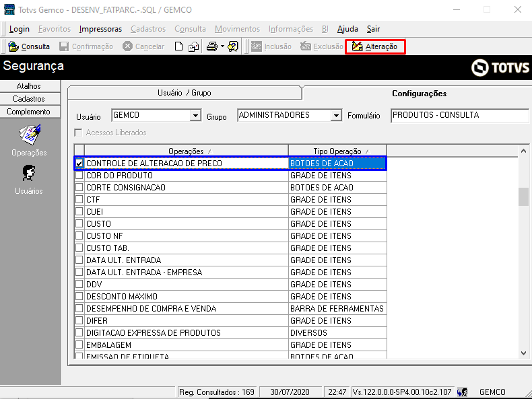Sort by the Tipo Operação column header
The image size is (532, 399).
point(337,151)
